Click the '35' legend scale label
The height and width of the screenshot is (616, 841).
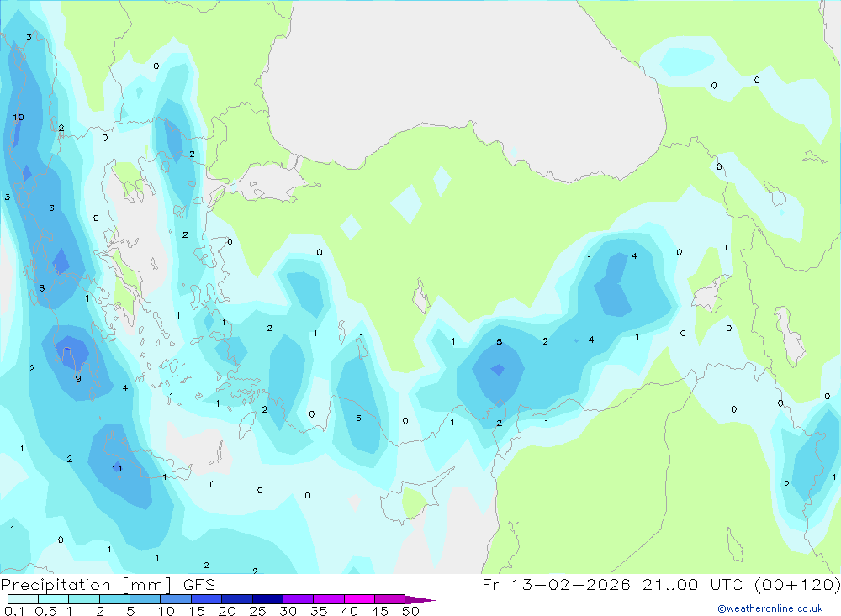click(x=319, y=611)
